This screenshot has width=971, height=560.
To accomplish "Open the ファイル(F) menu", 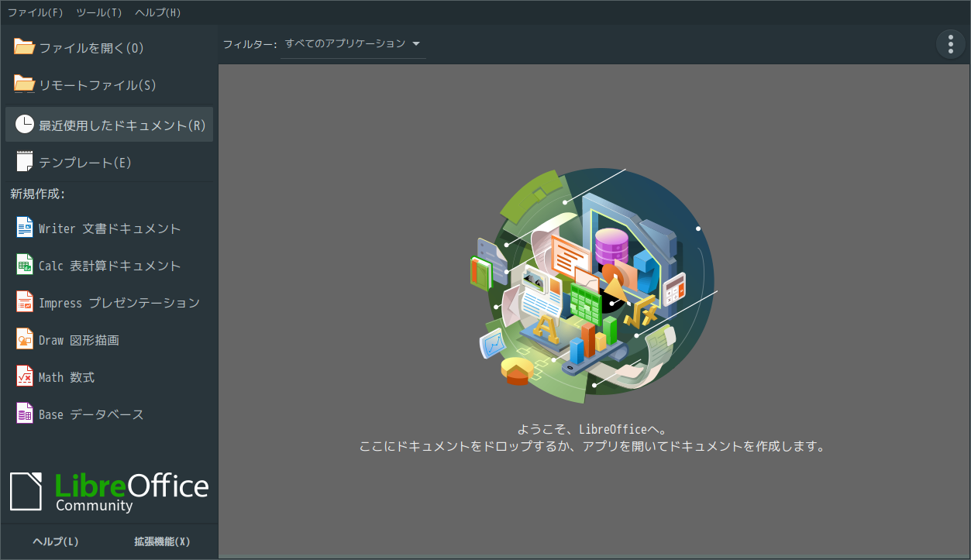I will pyautogui.click(x=36, y=12).
